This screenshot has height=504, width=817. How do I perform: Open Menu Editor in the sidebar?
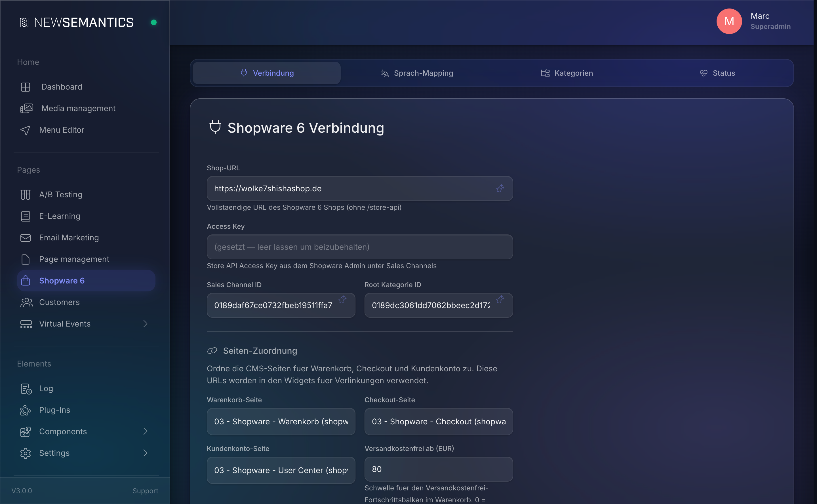coord(86,130)
